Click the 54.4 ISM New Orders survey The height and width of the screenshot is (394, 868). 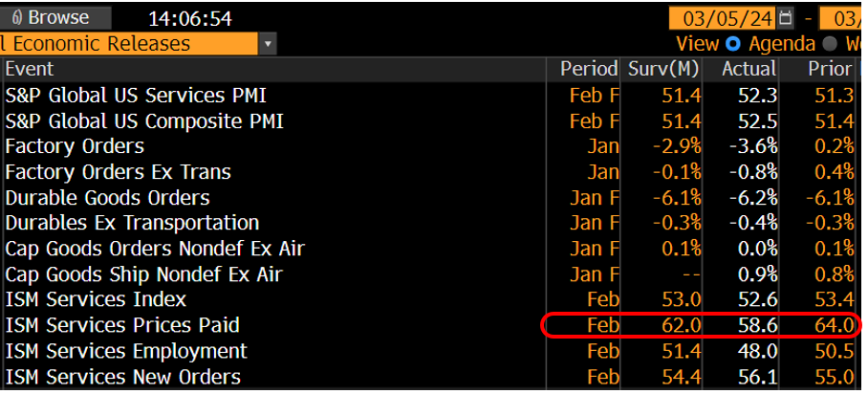pyautogui.click(x=682, y=377)
